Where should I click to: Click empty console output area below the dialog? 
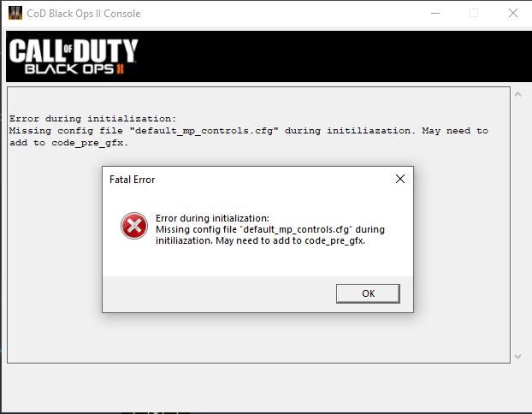click(x=257, y=338)
